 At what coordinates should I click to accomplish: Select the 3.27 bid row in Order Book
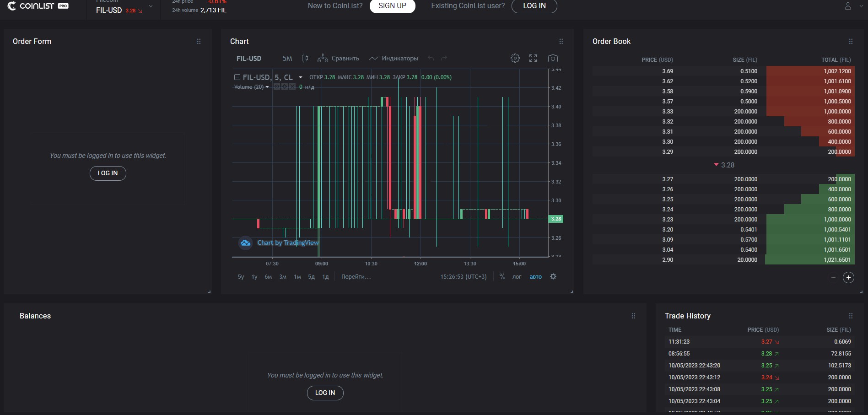723,179
